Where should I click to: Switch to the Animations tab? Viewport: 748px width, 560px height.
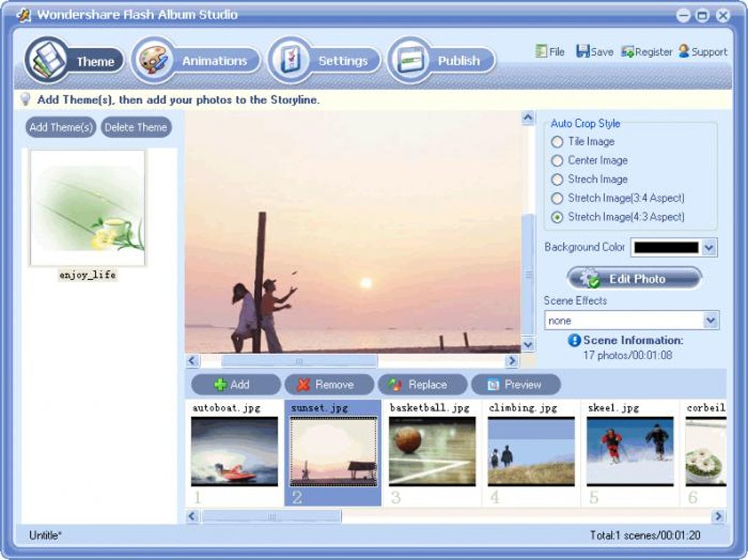point(196,61)
